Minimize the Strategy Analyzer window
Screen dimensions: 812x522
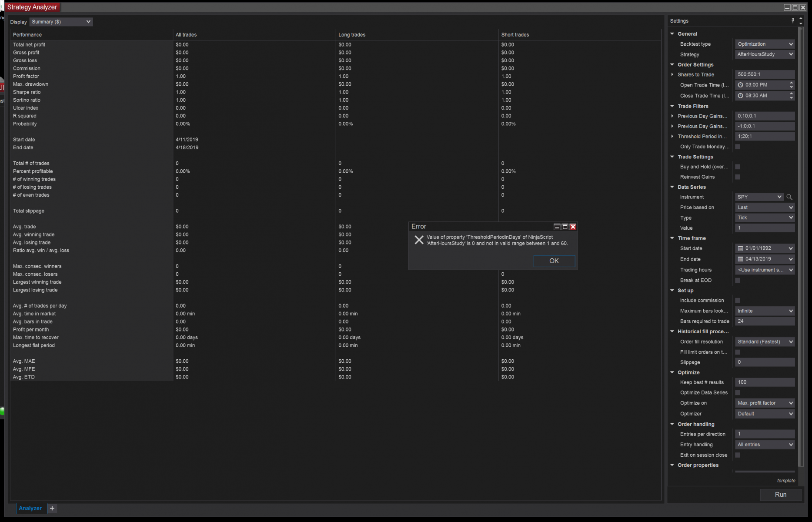click(787, 7)
